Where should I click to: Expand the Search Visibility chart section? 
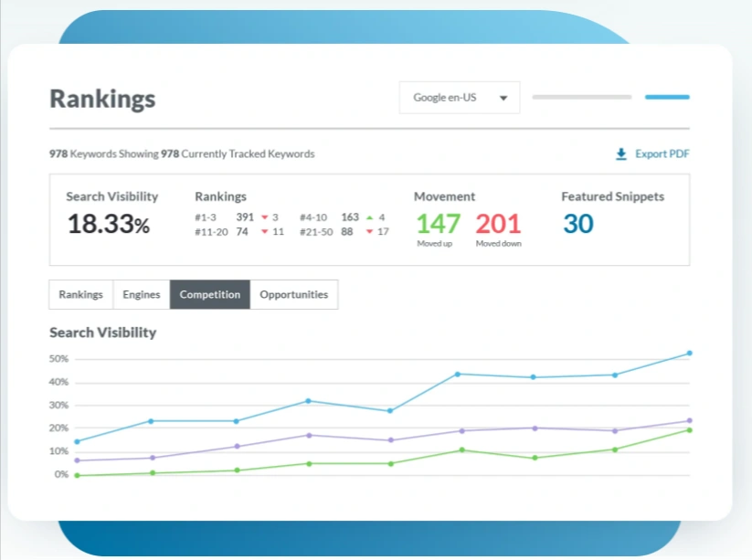(103, 333)
